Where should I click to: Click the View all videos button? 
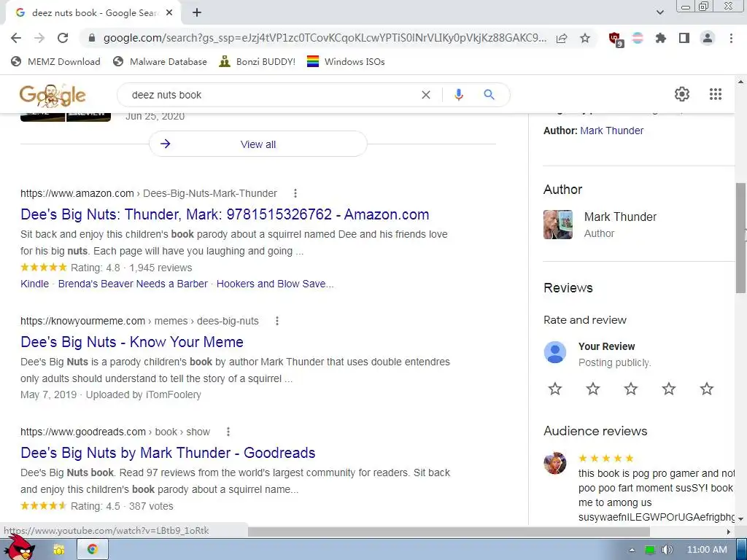tap(258, 144)
